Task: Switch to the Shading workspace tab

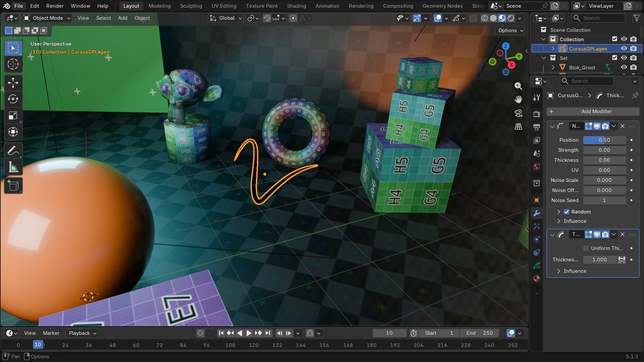Action: [297, 6]
